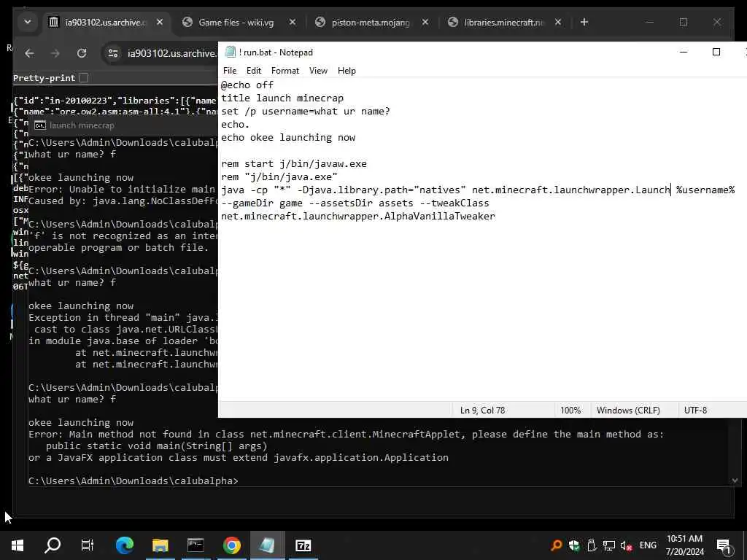
Task: Click the Notepad icon in the title bar
Action: [x=230, y=52]
